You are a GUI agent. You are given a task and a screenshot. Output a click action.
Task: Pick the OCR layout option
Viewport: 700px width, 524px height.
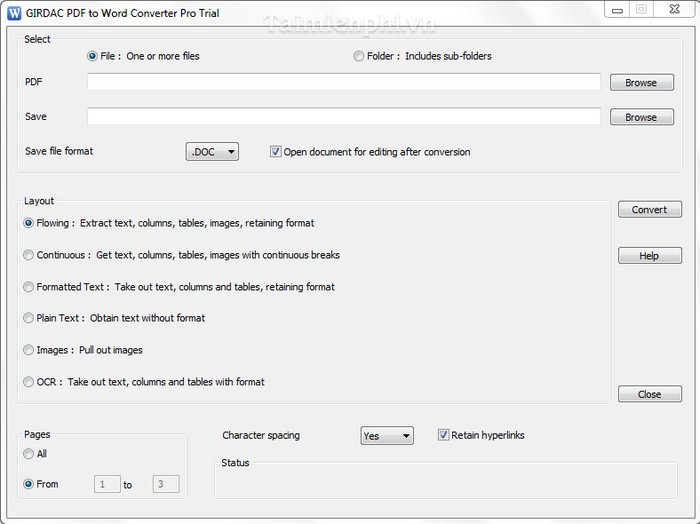coord(29,381)
